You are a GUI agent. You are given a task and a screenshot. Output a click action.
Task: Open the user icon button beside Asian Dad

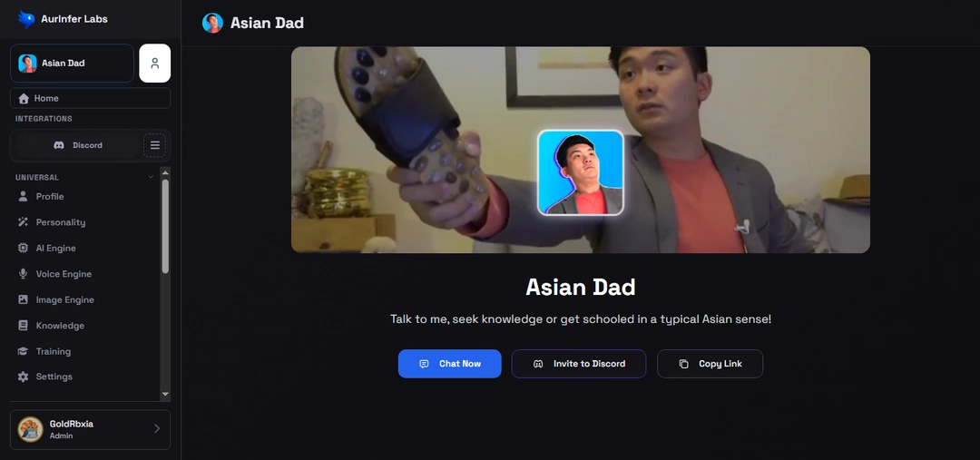point(155,64)
